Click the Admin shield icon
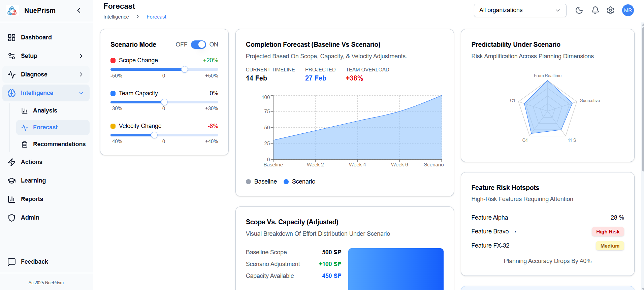This screenshot has height=290, width=644. click(12, 218)
